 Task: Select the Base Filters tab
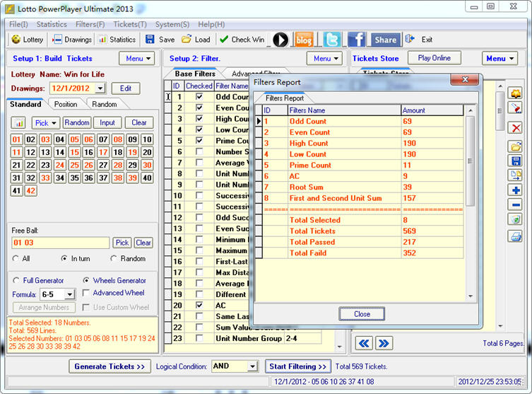[195, 74]
